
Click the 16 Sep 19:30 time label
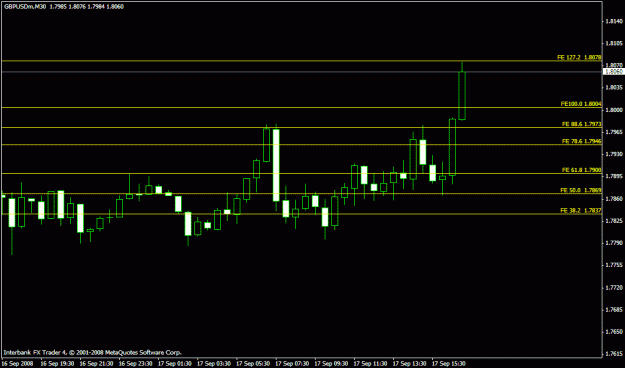(x=57, y=364)
